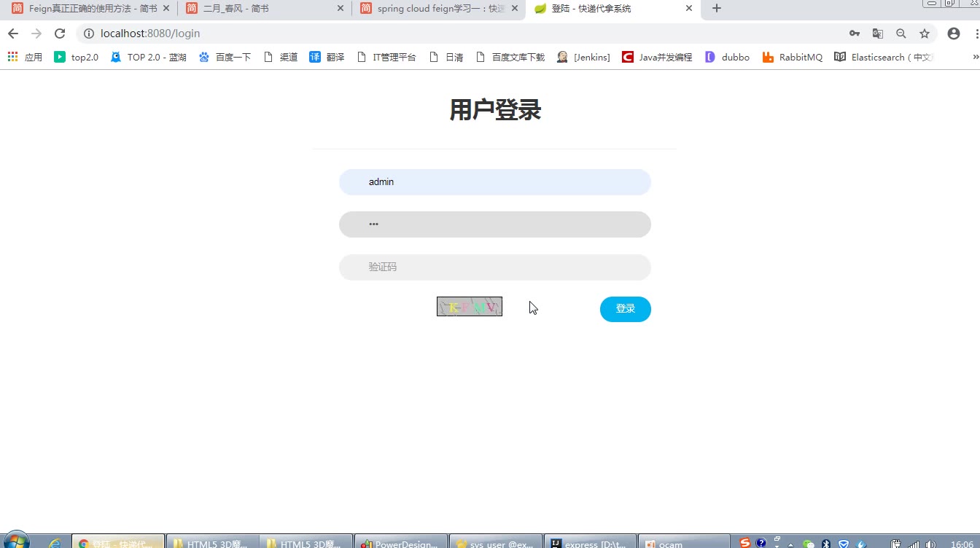Click the Sogou input method tray icon
This screenshot has height=548, width=980.
(744, 543)
